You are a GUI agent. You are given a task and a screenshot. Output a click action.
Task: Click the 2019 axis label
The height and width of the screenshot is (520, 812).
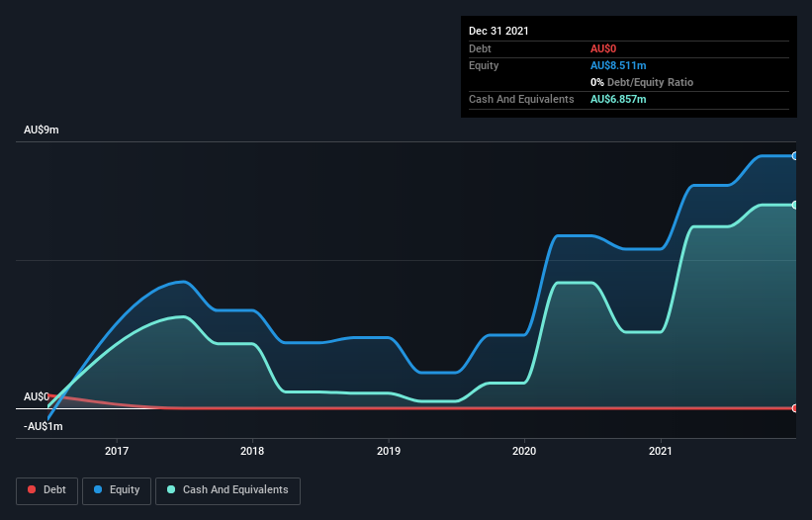click(389, 451)
